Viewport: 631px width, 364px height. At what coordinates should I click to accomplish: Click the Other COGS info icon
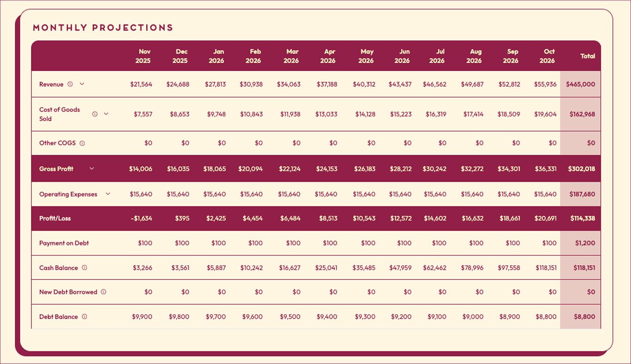click(x=82, y=143)
